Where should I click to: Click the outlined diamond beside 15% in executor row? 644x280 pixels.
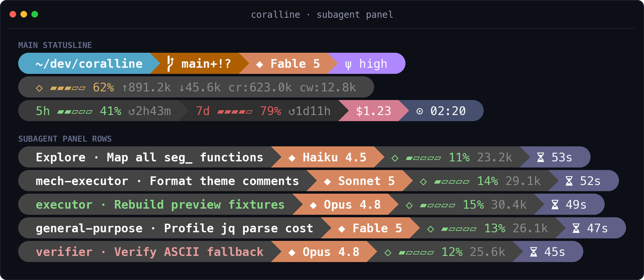click(409, 205)
